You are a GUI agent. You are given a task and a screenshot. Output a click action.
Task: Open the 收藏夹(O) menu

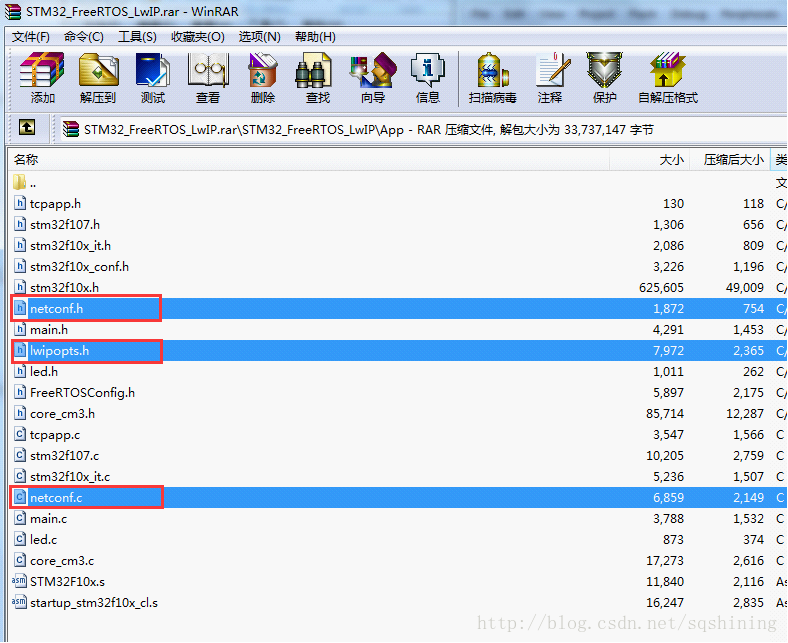[x=198, y=37]
